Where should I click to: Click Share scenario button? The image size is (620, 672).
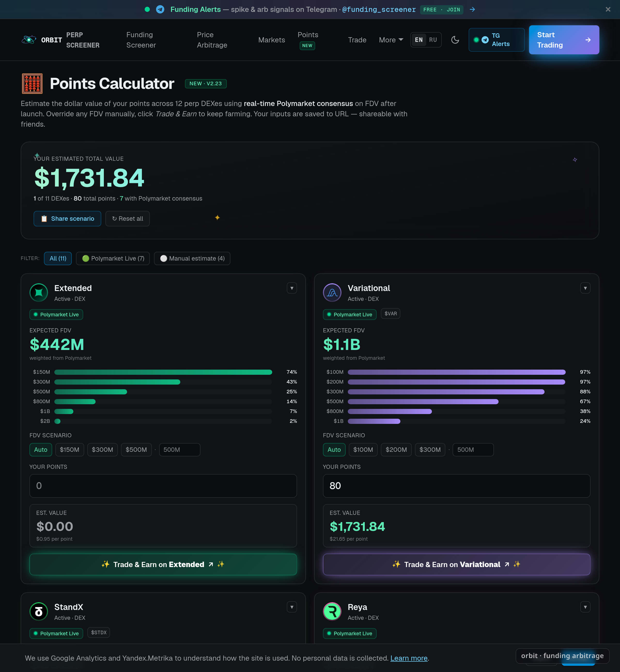click(x=67, y=218)
